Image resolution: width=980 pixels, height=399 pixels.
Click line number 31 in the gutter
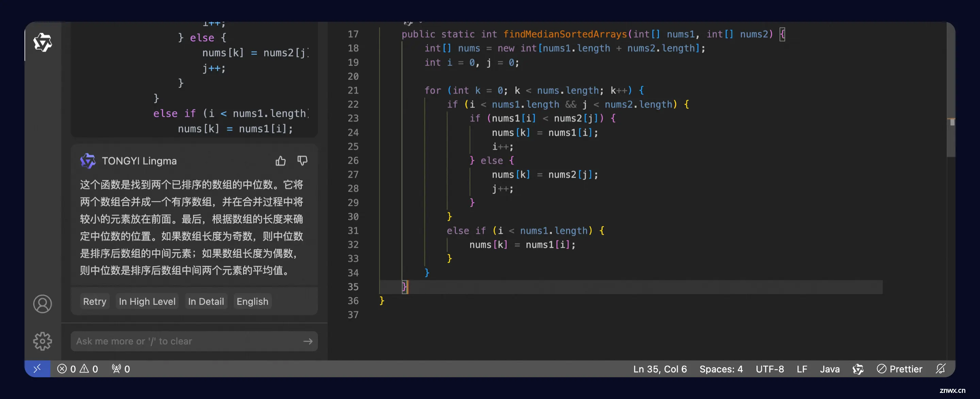pos(353,231)
